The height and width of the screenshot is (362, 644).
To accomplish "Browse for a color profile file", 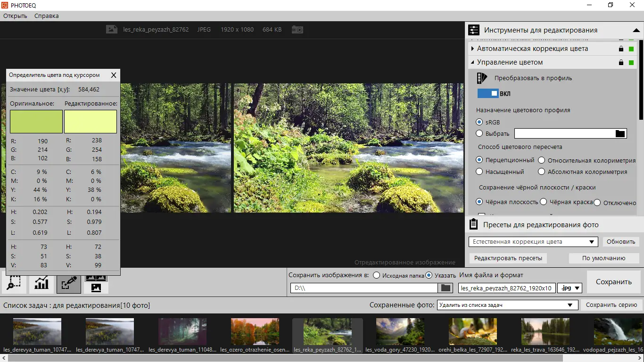I will click(620, 133).
